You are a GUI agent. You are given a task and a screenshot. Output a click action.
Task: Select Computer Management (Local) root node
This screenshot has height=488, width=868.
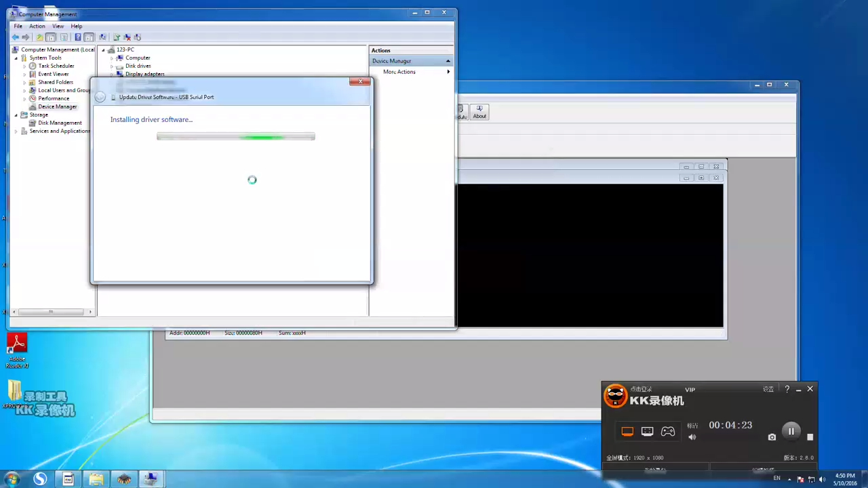coord(58,49)
